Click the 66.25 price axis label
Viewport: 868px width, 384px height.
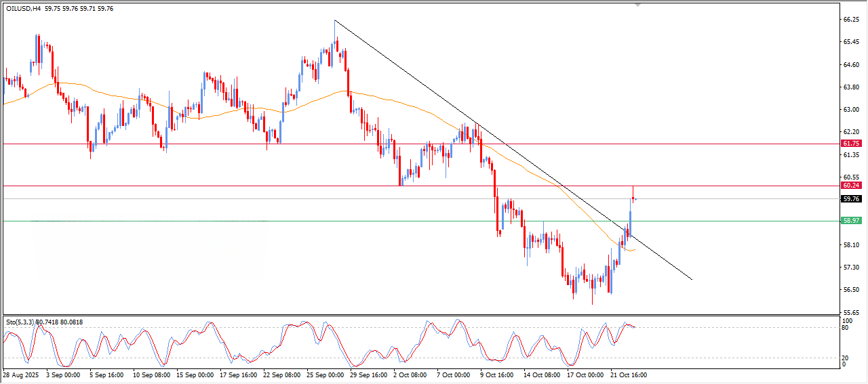click(x=850, y=20)
